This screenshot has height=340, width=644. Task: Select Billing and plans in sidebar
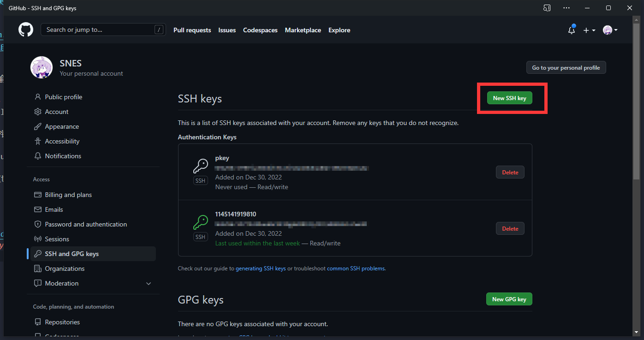68,195
